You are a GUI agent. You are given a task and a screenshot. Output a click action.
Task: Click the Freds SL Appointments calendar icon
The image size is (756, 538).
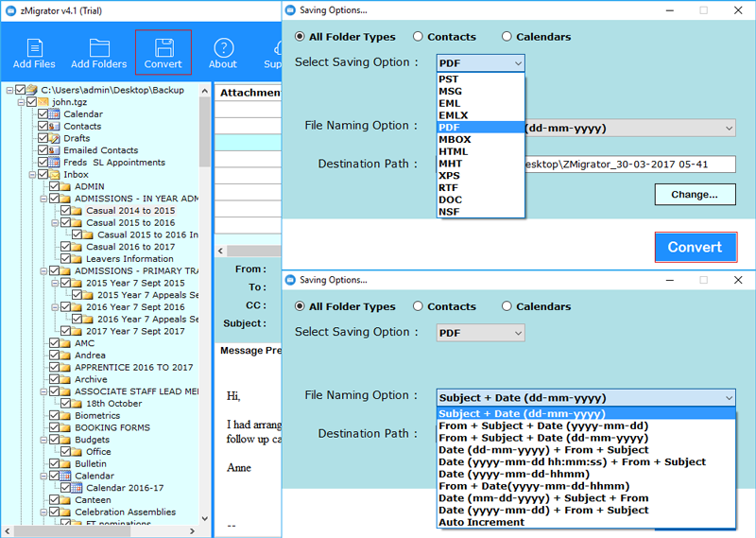[55, 163]
